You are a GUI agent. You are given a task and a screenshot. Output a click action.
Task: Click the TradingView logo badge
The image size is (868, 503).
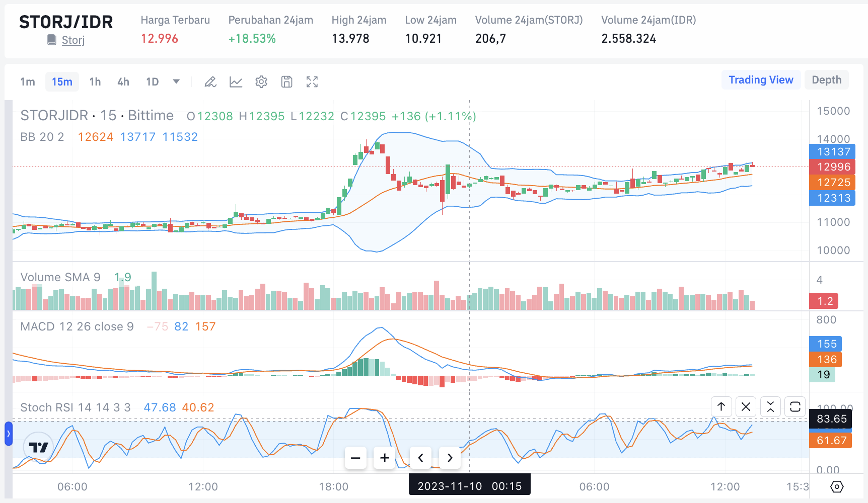(38, 447)
